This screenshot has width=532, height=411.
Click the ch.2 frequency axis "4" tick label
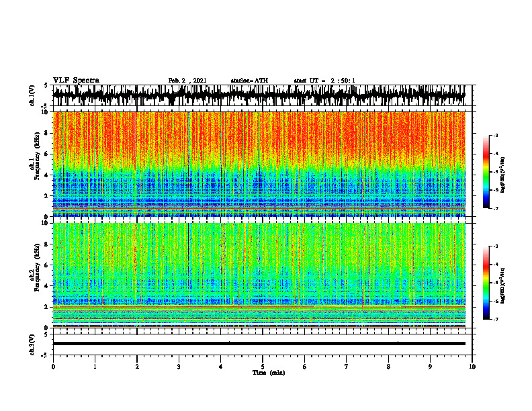point(47,286)
